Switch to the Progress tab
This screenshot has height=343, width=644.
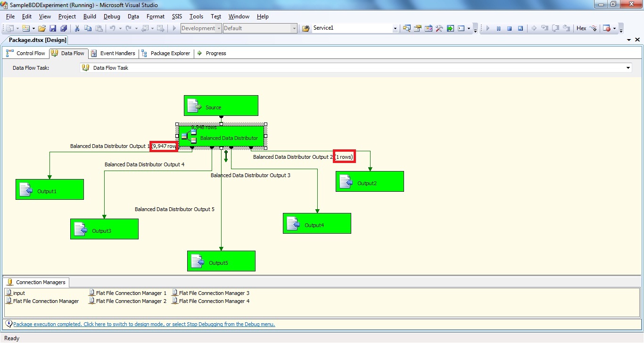[211, 53]
